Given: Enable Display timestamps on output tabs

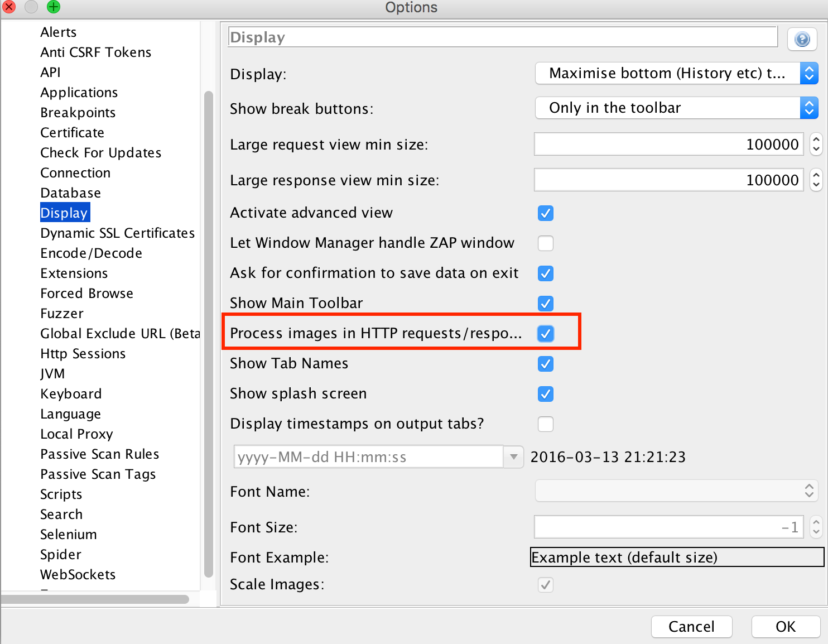Looking at the screenshot, I should [x=545, y=424].
